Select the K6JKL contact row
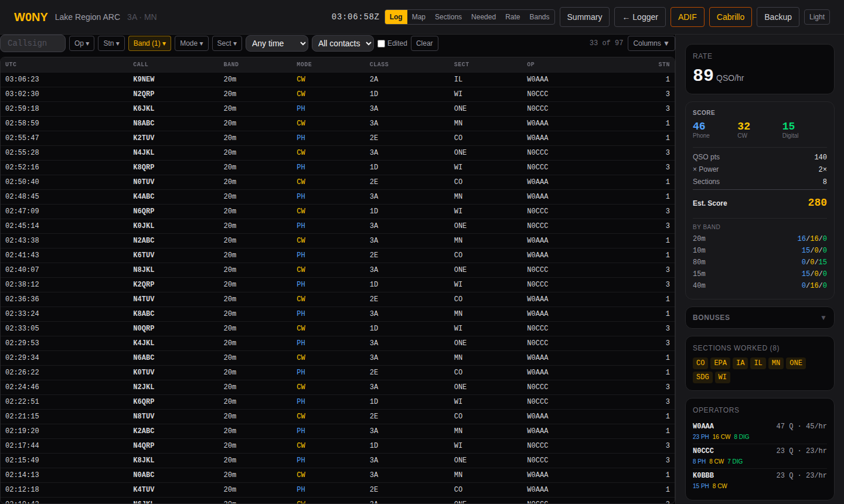Screen dimensions: 844x504 pos(338,108)
